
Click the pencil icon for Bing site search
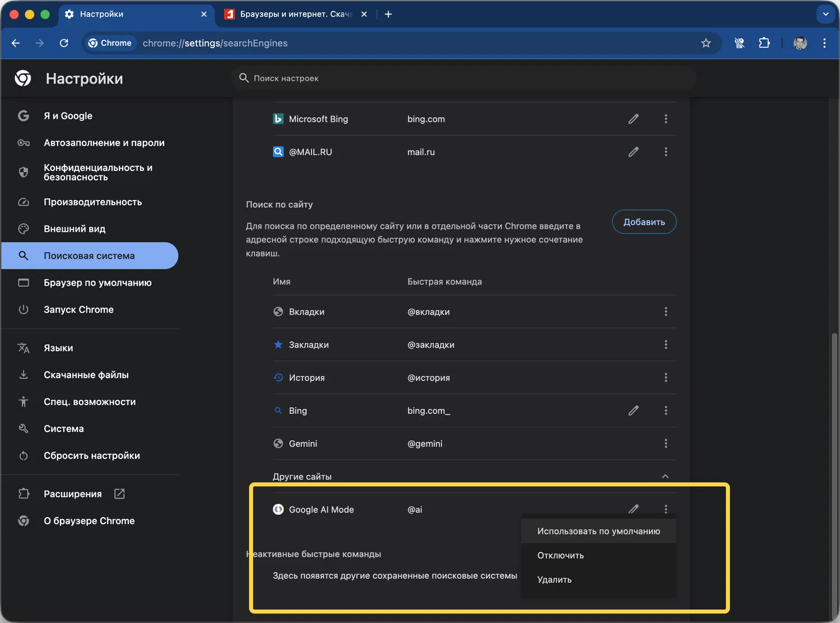click(633, 411)
